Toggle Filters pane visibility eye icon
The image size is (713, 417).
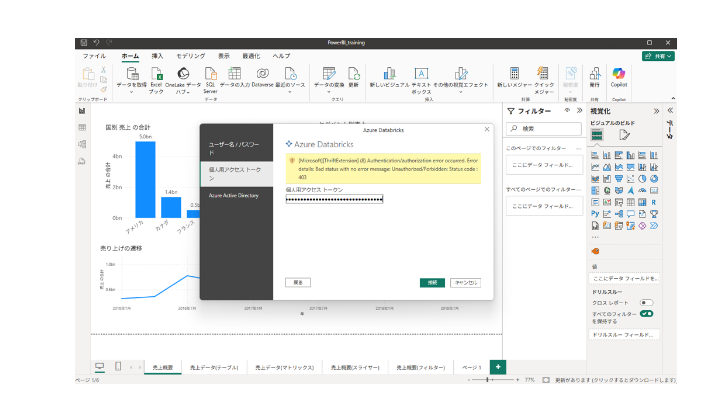pyautogui.click(x=567, y=111)
